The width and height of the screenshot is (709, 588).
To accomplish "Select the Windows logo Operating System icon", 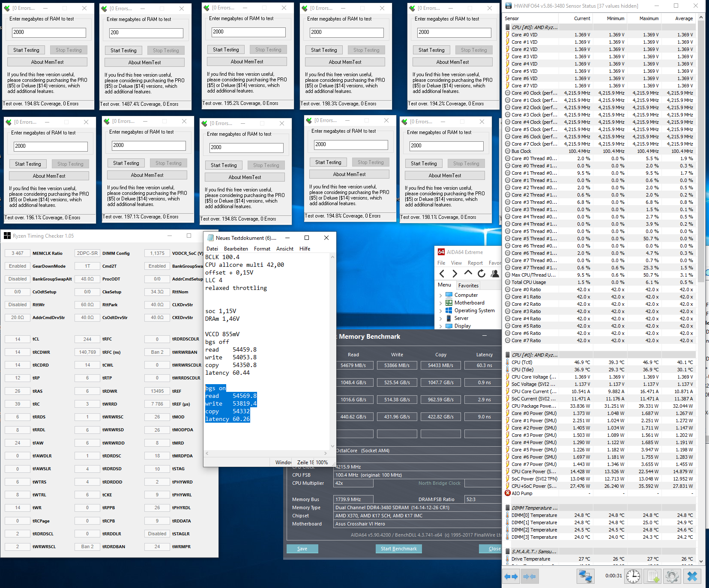I will 449,310.
